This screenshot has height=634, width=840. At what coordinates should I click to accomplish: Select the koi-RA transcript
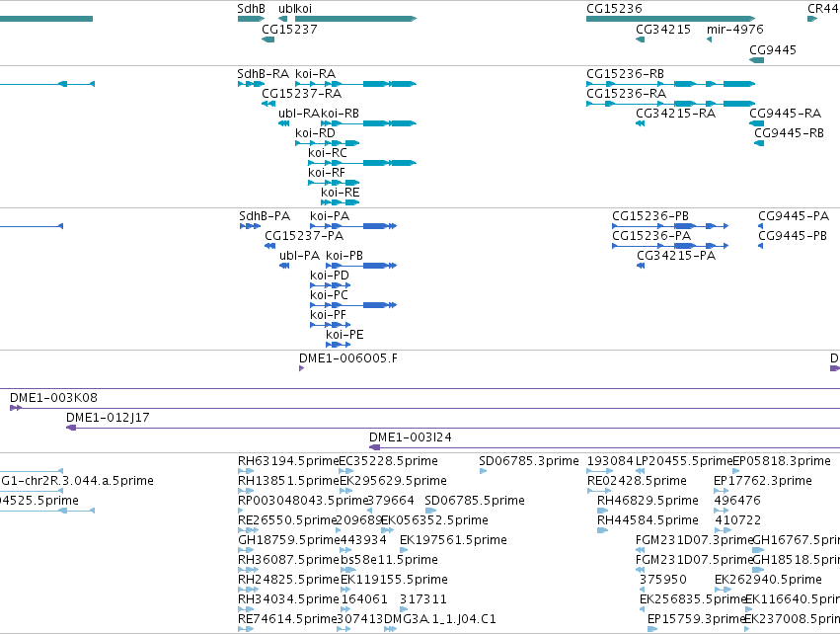355,84
